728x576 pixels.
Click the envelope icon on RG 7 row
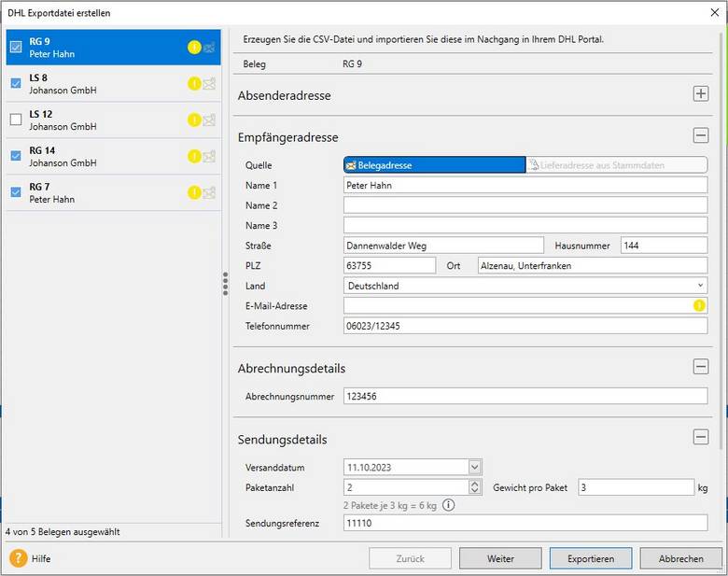pos(209,192)
